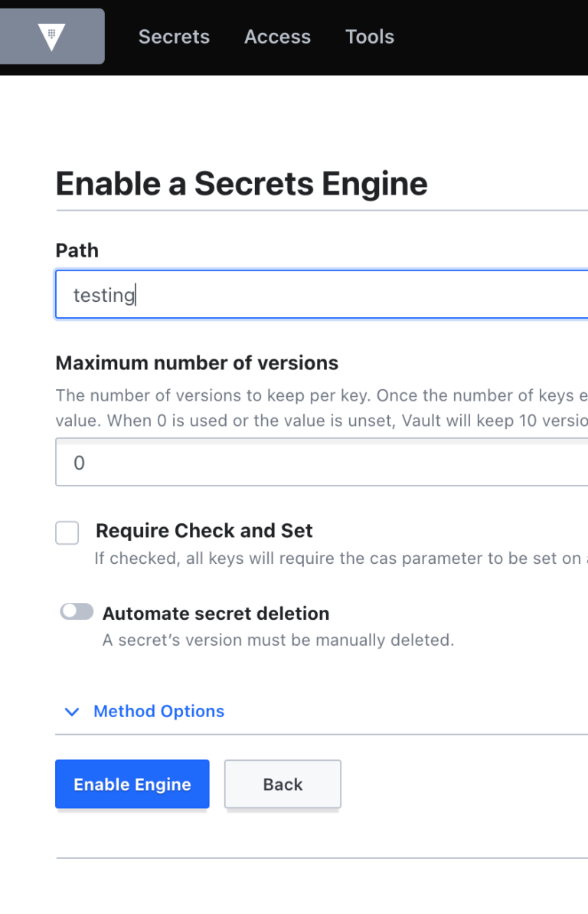Enable the Require Check and Set checkbox

click(x=67, y=532)
